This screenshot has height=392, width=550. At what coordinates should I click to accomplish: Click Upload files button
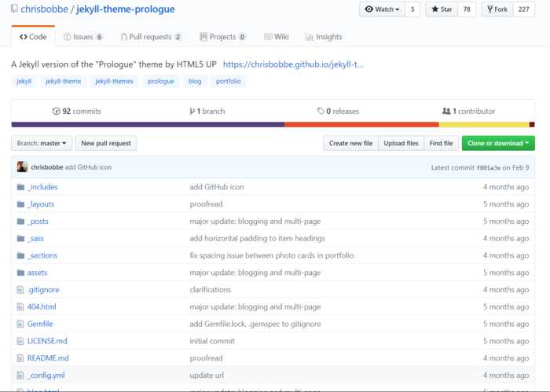point(401,144)
